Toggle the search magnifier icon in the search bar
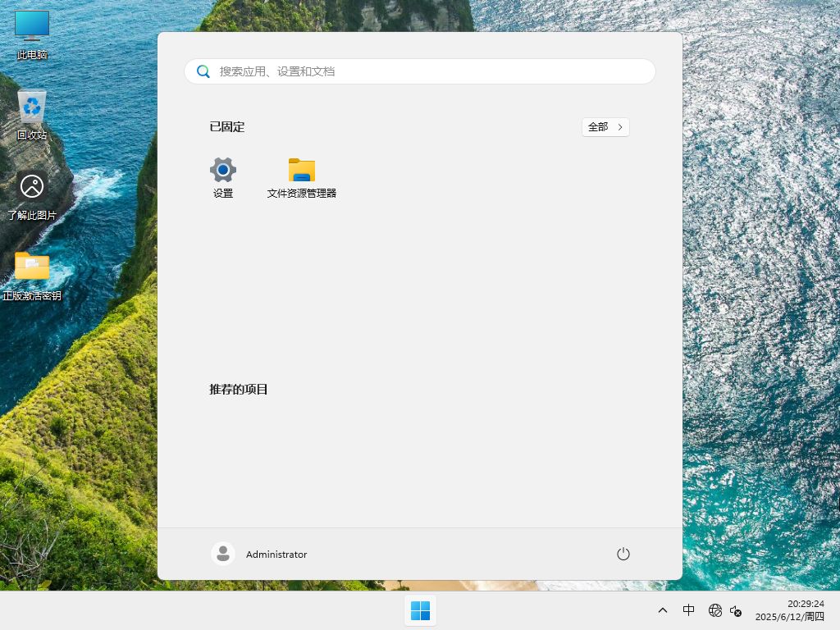The height and width of the screenshot is (630, 840). coord(203,71)
